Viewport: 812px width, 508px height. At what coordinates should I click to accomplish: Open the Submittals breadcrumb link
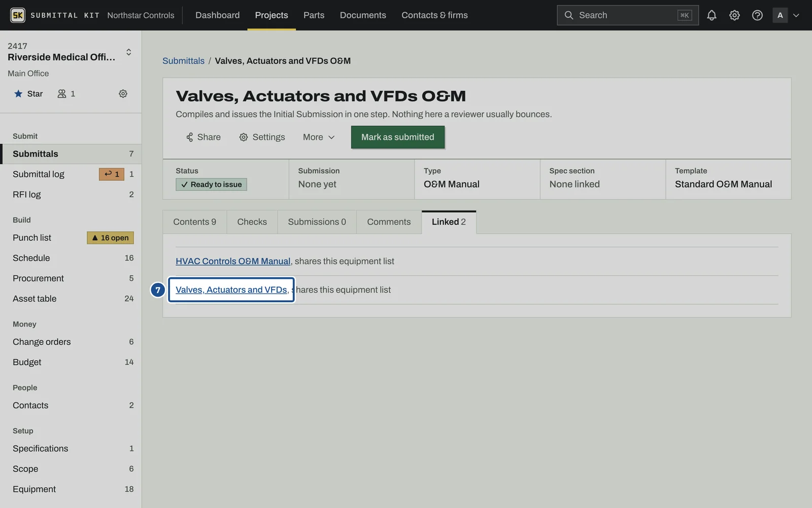click(183, 61)
